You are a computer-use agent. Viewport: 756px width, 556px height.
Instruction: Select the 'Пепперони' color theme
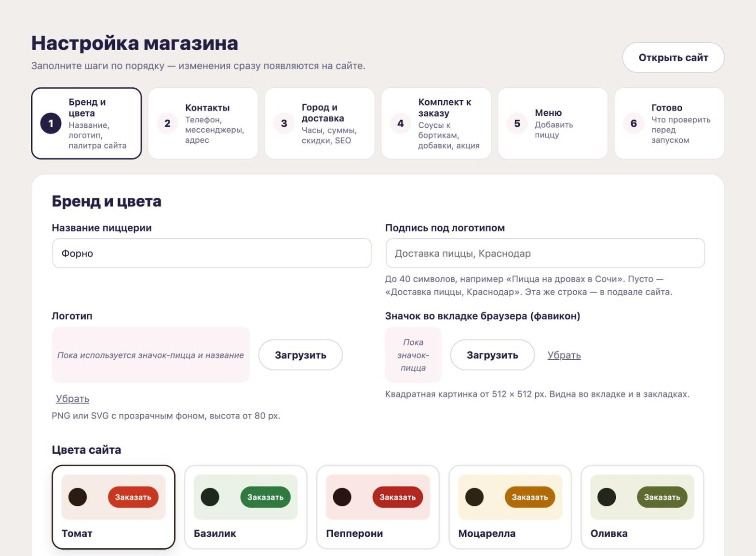(378, 507)
